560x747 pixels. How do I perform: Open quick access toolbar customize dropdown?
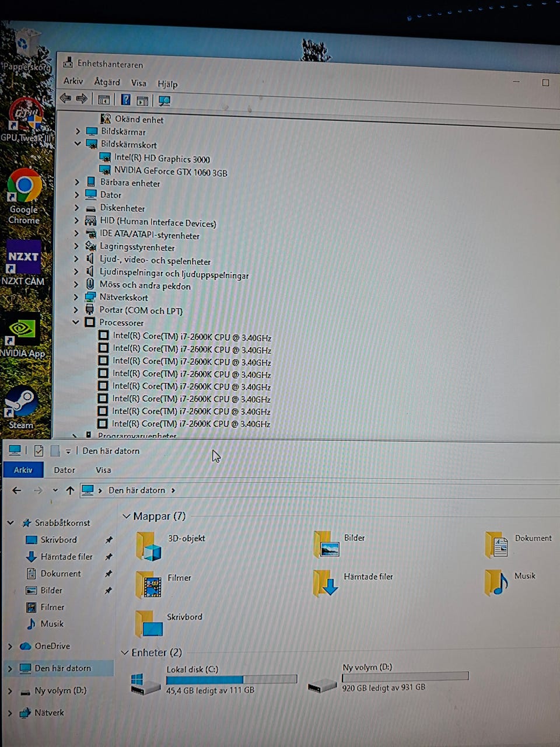coord(68,451)
